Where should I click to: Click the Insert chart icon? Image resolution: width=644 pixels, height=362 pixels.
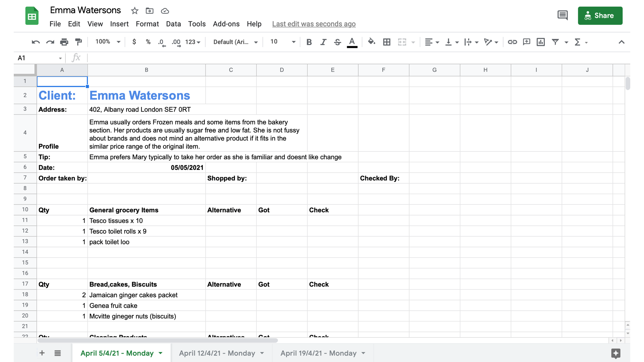pyautogui.click(x=541, y=42)
